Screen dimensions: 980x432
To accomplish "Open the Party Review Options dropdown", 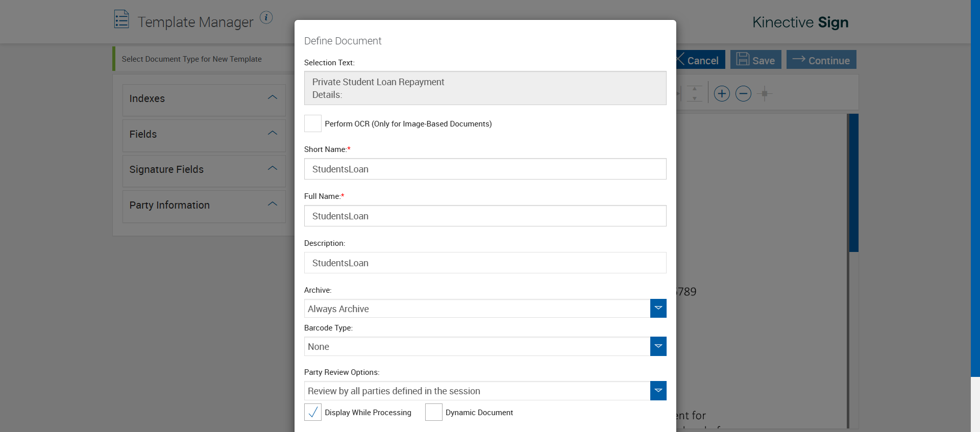I will pos(658,391).
